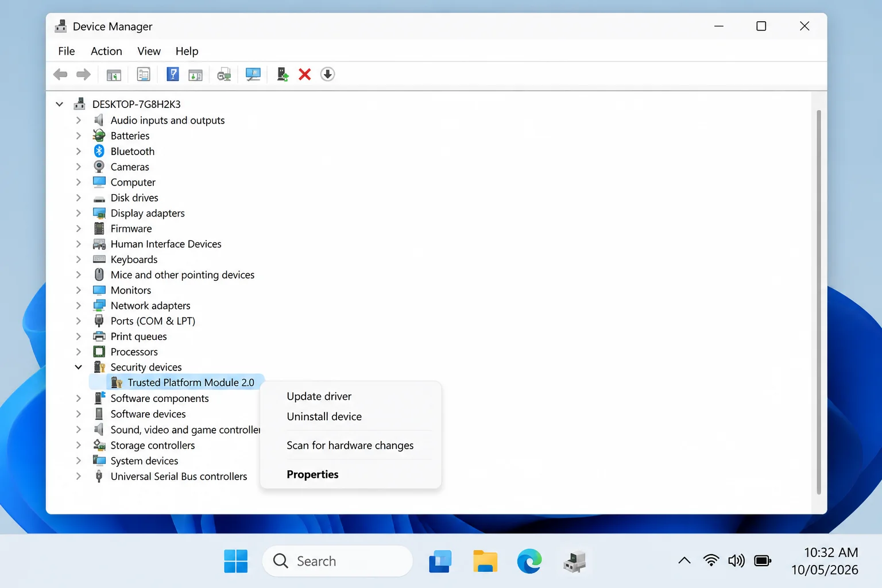This screenshot has width=882, height=588.
Task: Open Task View from the taskbar
Action: pyautogui.click(x=440, y=561)
